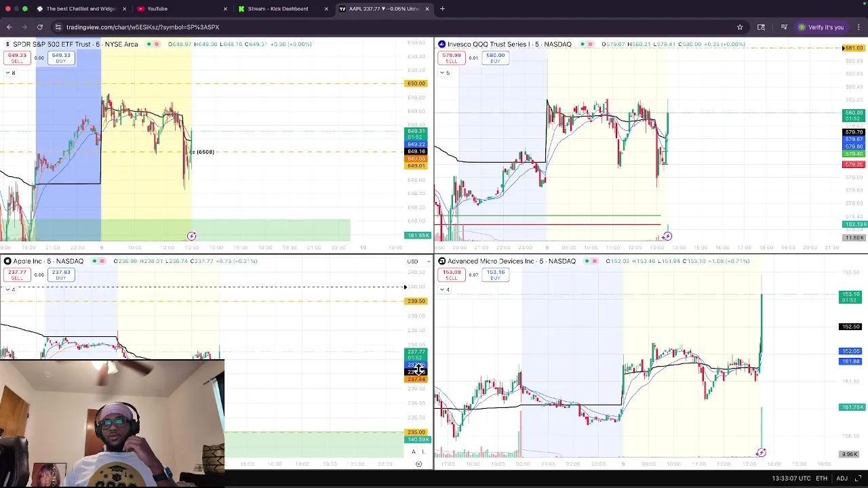Toggle auto scale 'A' on AAPL chart
The height and width of the screenshot is (488, 868).
(x=413, y=451)
